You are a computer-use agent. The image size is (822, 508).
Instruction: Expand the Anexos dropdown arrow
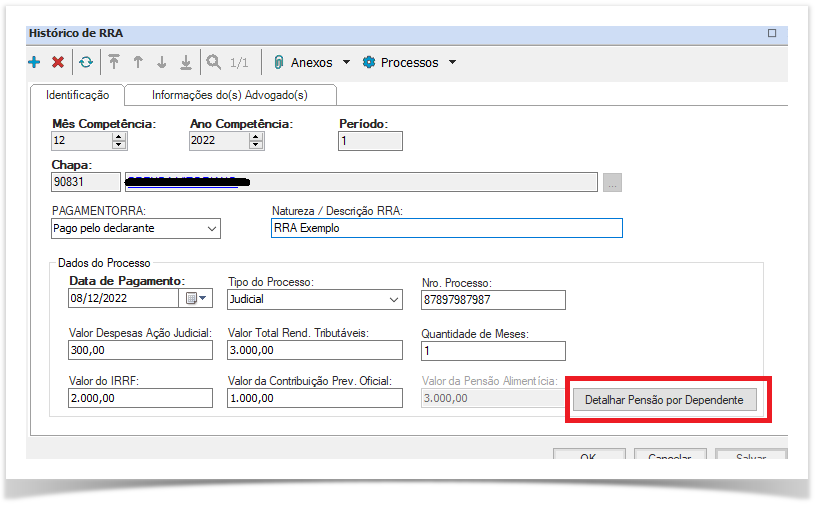[347, 62]
